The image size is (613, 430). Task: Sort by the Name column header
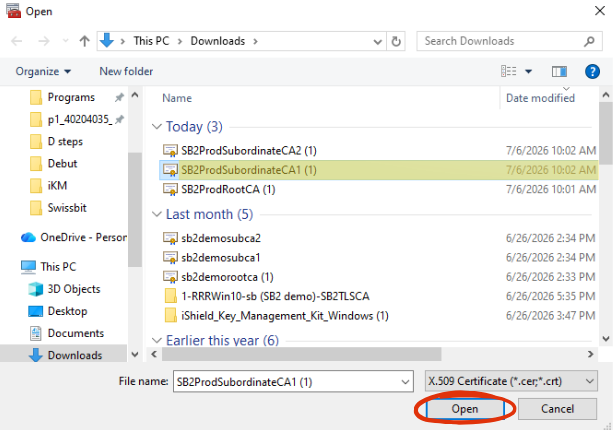point(177,98)
